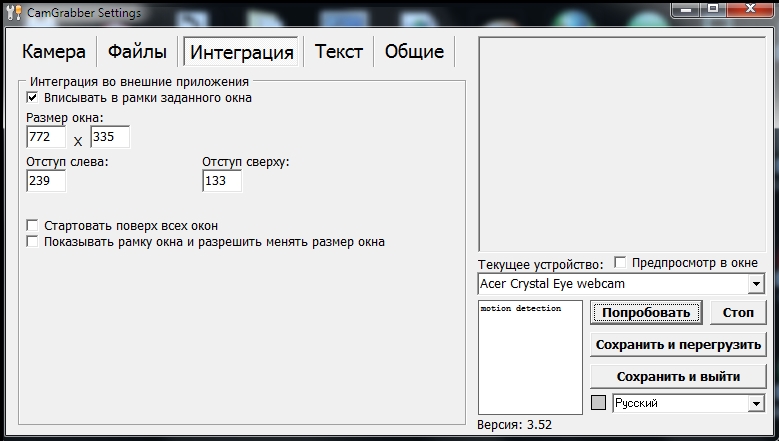Click the Стоп button
The height and width of the screenshot is (441, 779).
(x=738, y=312)
